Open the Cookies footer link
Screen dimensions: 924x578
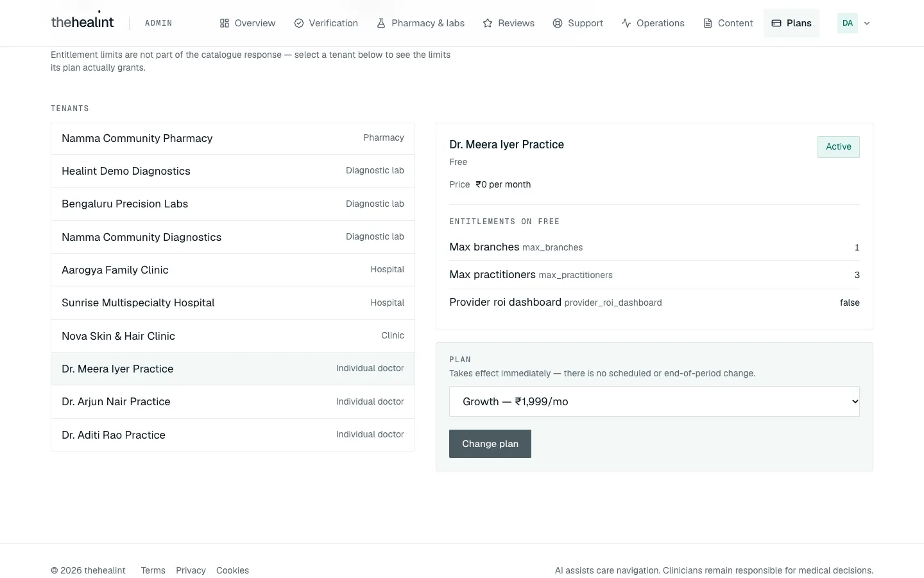point(232,570)
